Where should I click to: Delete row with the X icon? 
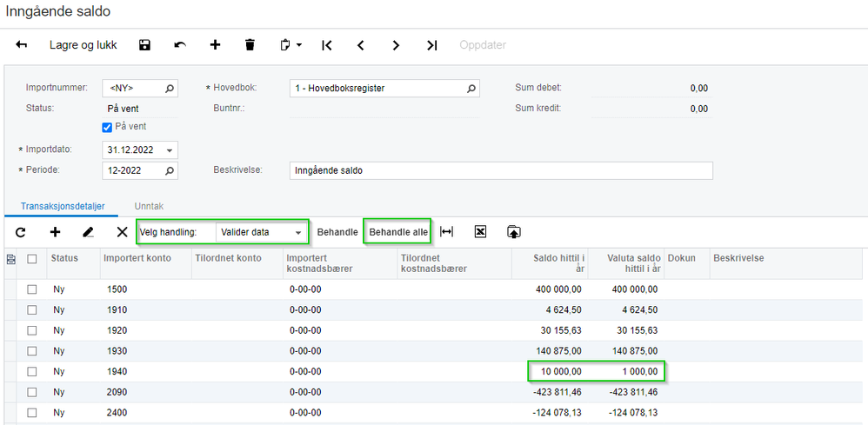[x=123, y=232]
